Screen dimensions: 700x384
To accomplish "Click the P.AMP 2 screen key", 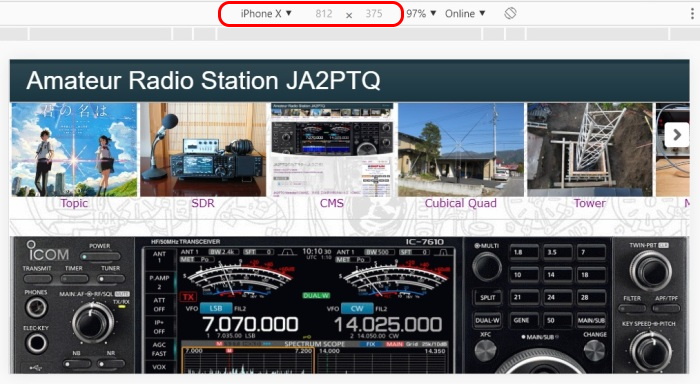I will [159, 282].
